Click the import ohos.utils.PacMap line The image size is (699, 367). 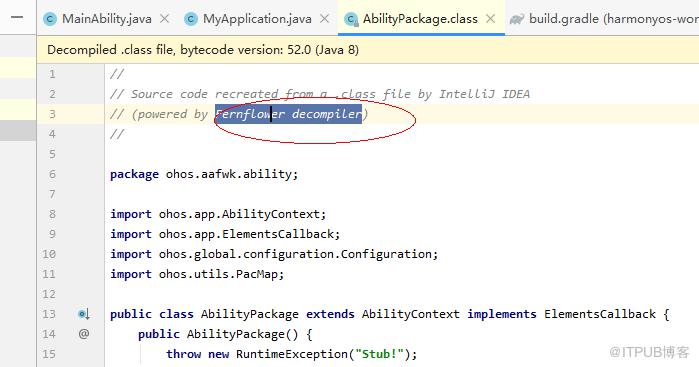(x=197, y=274)
